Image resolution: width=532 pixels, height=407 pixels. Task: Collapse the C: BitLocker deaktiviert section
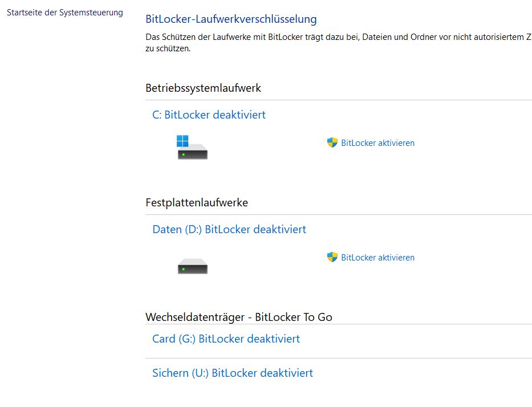pyautogui.click(x=209, y=115)
